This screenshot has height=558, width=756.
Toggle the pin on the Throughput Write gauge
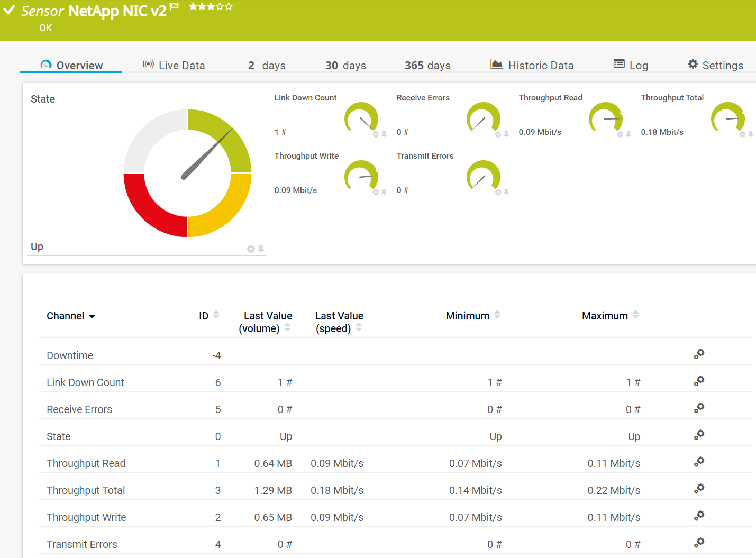pos(384,192)
